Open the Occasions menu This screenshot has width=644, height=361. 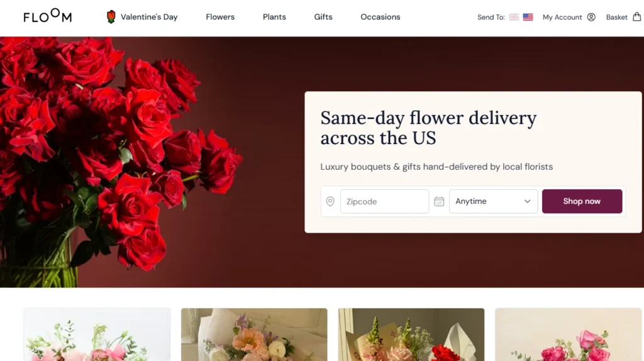pyautogui.click(x=380, y=17)
